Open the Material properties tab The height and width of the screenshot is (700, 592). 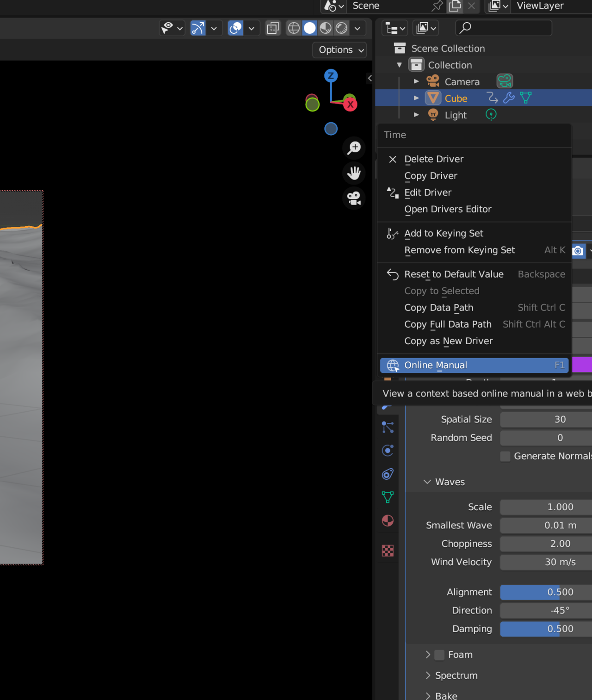tap(388, 521)
